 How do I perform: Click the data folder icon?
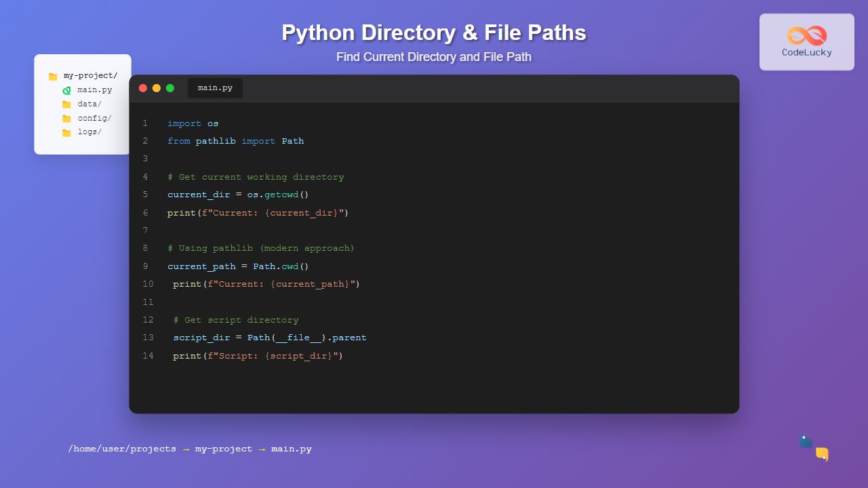(66, 104)
